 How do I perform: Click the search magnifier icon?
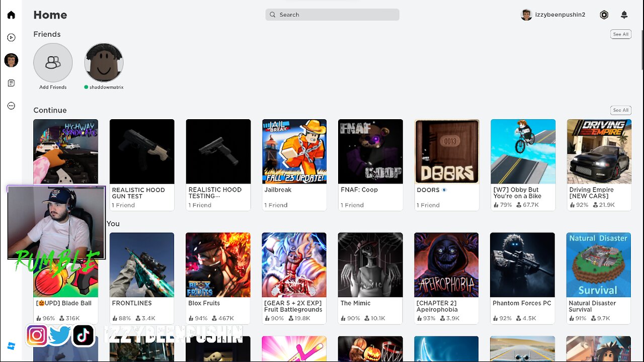point(273,15)
